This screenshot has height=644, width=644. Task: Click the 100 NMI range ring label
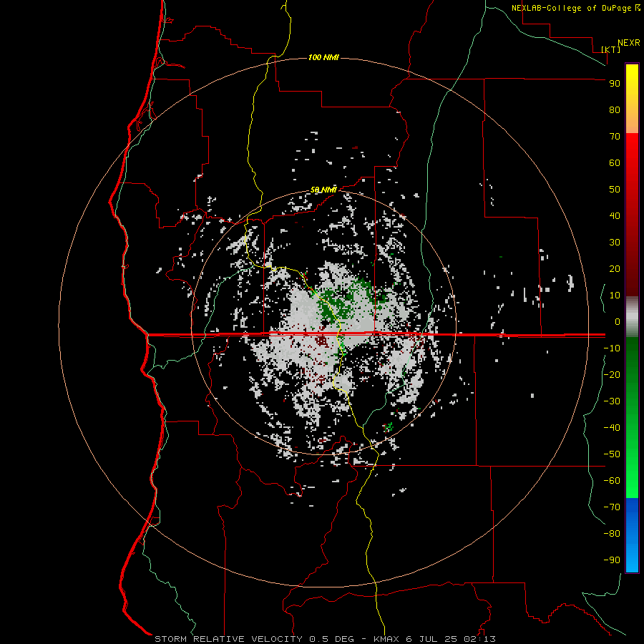tap(323, 57)
